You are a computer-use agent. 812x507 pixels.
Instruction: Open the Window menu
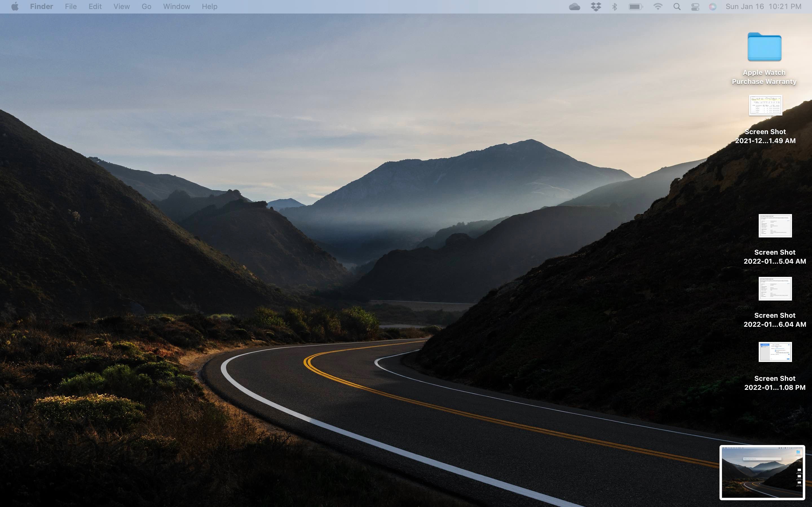(176, 7)
